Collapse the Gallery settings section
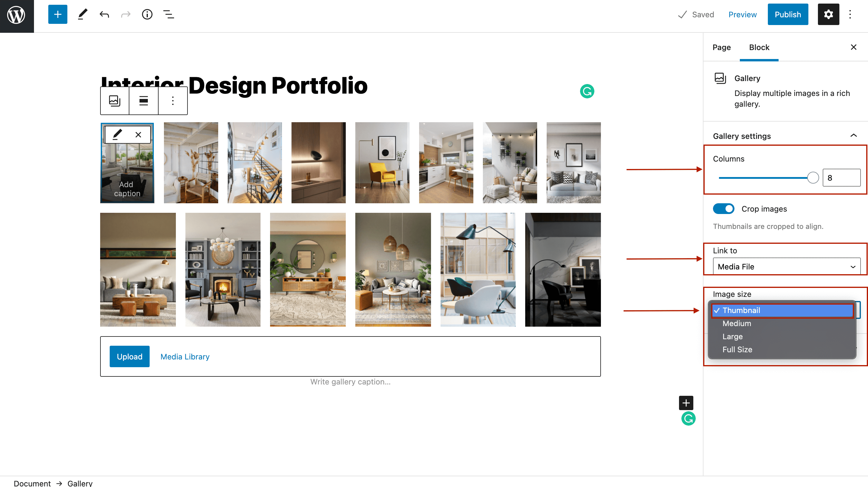 854,136
